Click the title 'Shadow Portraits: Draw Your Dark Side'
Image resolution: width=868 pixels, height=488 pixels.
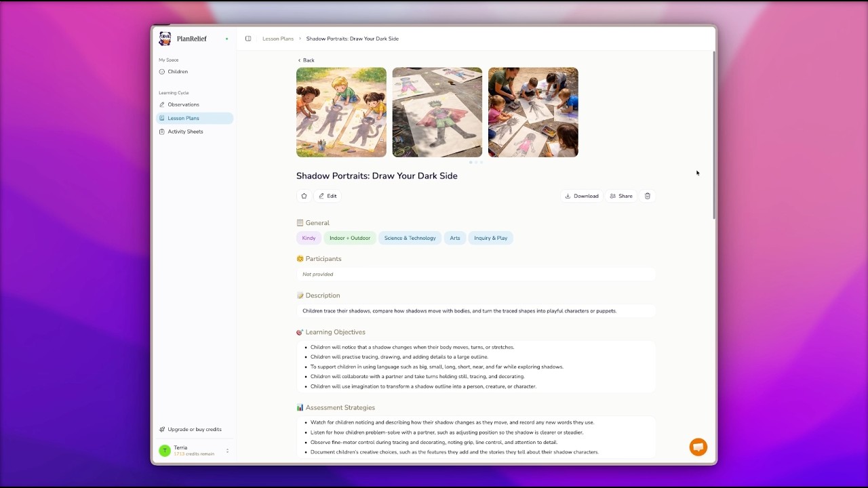[x=377, y=176]
